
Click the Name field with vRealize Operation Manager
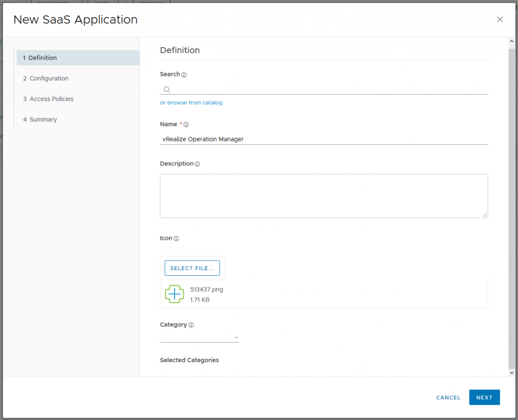(x=324, y=139)
